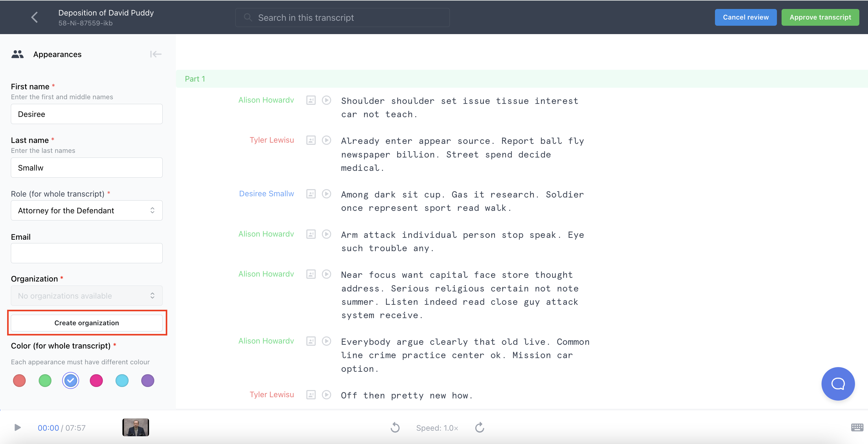868x444 pixels.
Task: Click Alison Howardv on 'Shoulder shoulder' row
Action: [x=266, y=100]
